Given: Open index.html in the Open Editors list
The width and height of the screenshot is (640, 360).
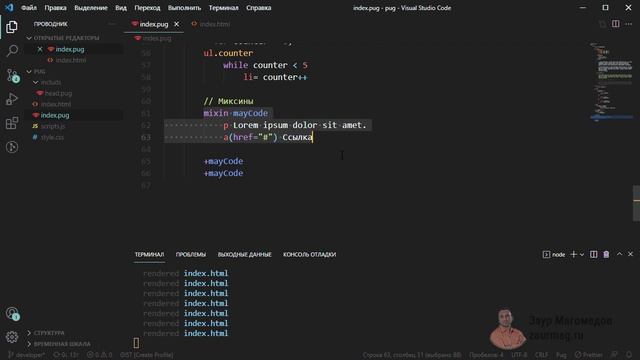Looking at the screenshot, I should point(71,60).
